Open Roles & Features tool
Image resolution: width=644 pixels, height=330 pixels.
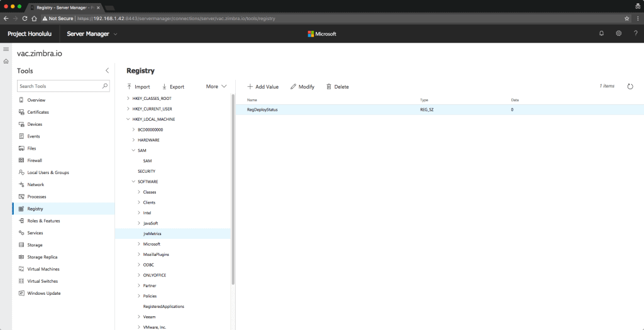tap(43, 221)
